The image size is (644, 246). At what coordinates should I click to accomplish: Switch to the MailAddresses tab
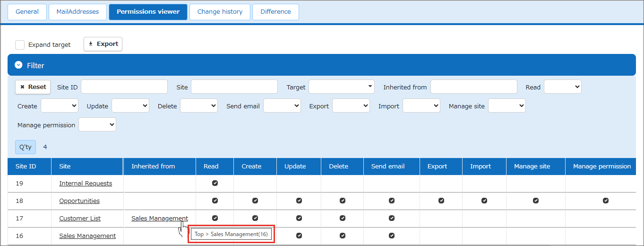tap(77, 12)
